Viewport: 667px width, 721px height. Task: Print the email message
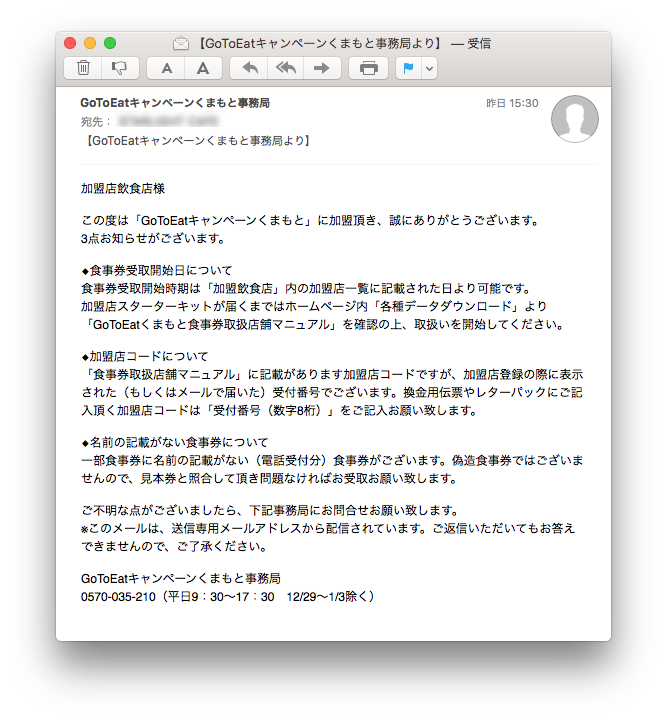pos(368,68)
